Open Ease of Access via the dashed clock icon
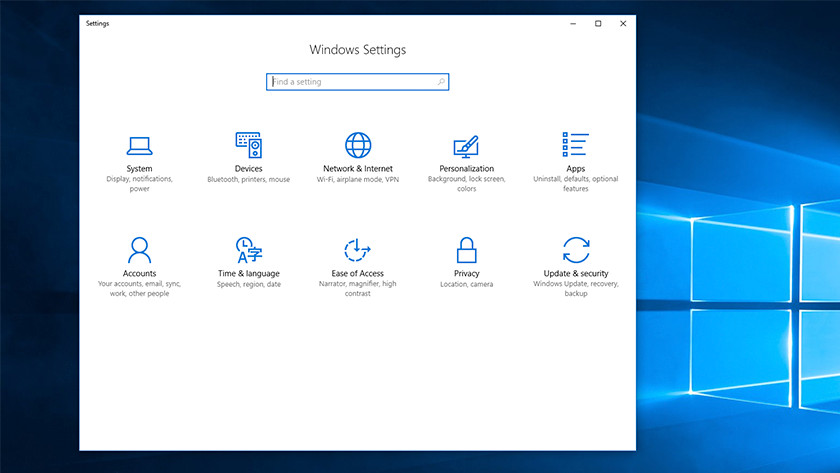Viewport: 840px width, 473px height. 358,250
